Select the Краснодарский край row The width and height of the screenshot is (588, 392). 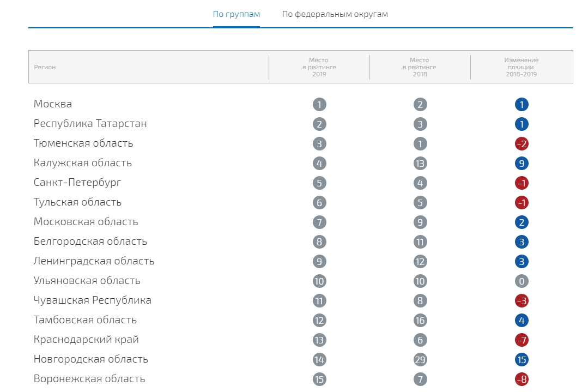301,340
